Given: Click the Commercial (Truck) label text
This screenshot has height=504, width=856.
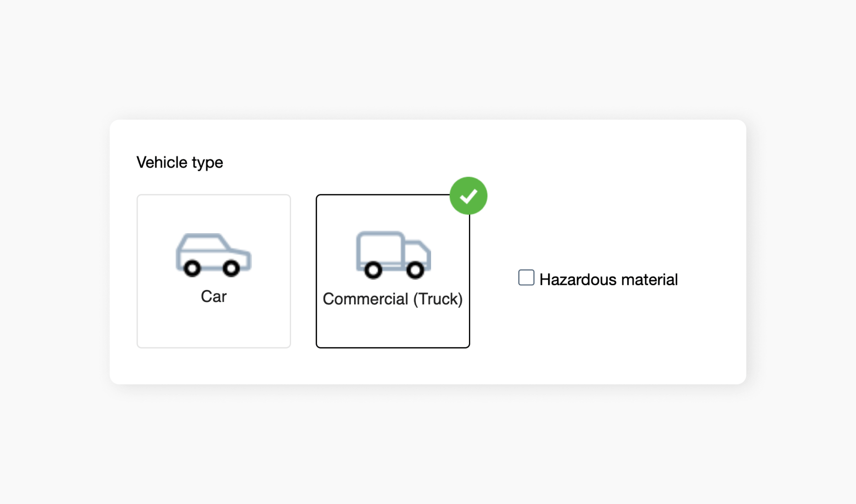Looking at the screenshot, I should click(x=393, y=298).
